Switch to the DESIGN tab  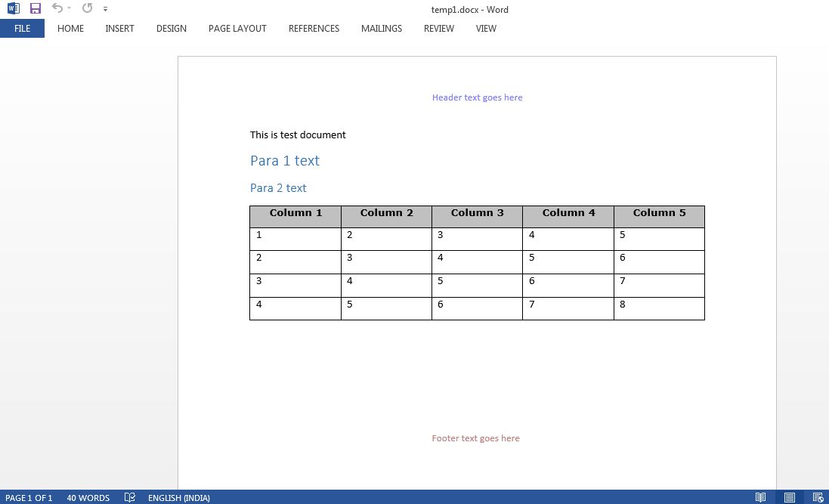point(172,29)
